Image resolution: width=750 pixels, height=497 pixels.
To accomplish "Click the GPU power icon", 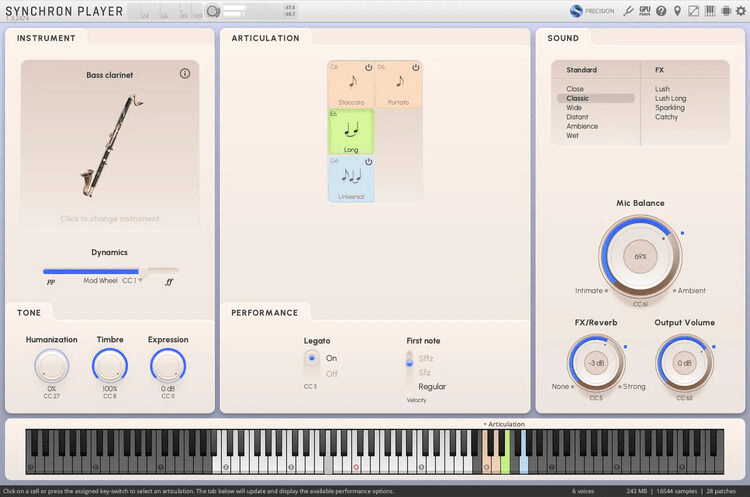I will [x=645, y=11].
